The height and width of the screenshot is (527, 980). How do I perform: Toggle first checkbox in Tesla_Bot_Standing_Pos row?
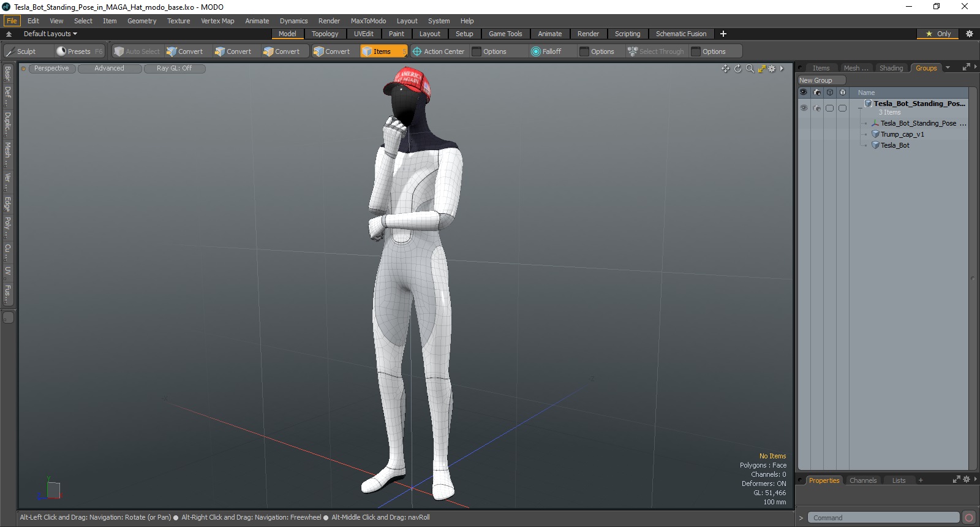click(830, 108)
